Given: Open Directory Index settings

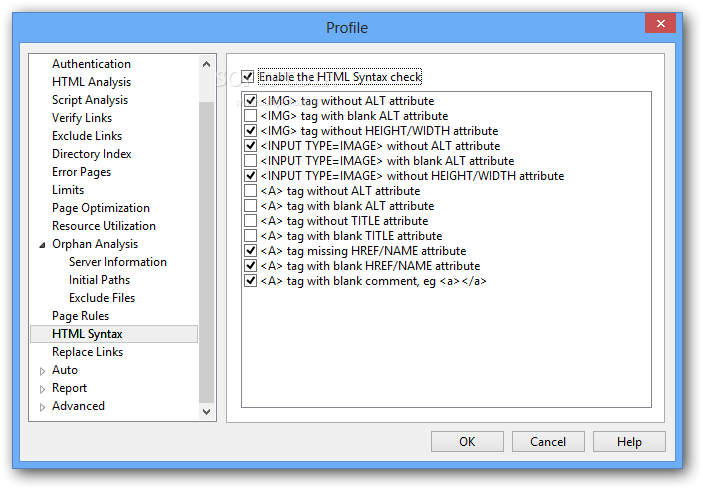Looking at the screenshot, I should [91, 154].
